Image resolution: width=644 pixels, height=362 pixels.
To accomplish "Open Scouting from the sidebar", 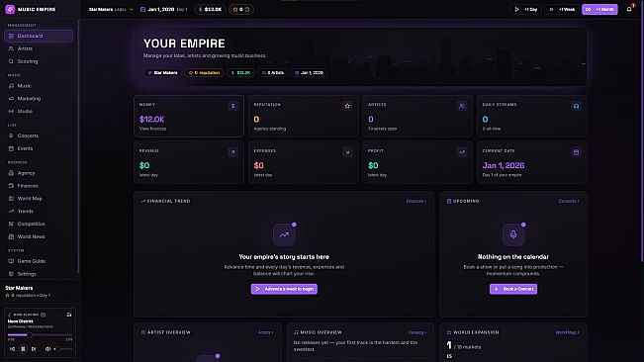I will click(39, 61).
